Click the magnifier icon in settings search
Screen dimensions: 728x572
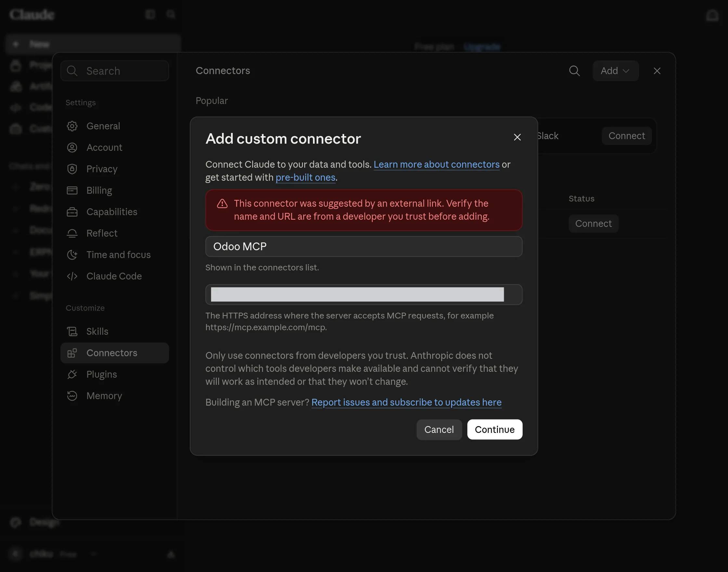coord(72,71)
